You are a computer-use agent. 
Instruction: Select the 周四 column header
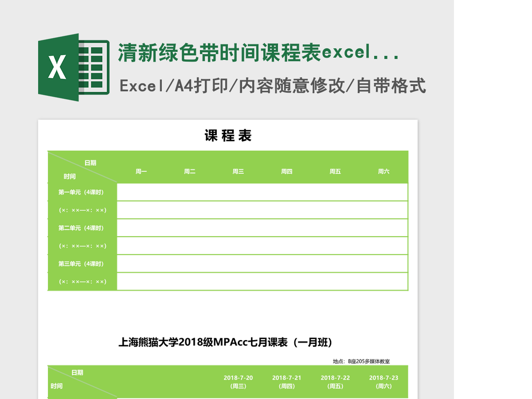(286, 172)
